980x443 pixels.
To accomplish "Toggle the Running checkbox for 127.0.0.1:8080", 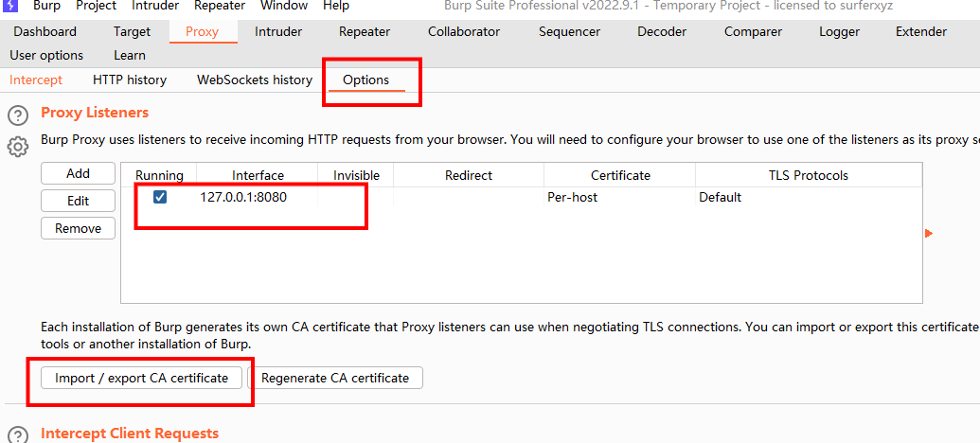I will (160, 197).
